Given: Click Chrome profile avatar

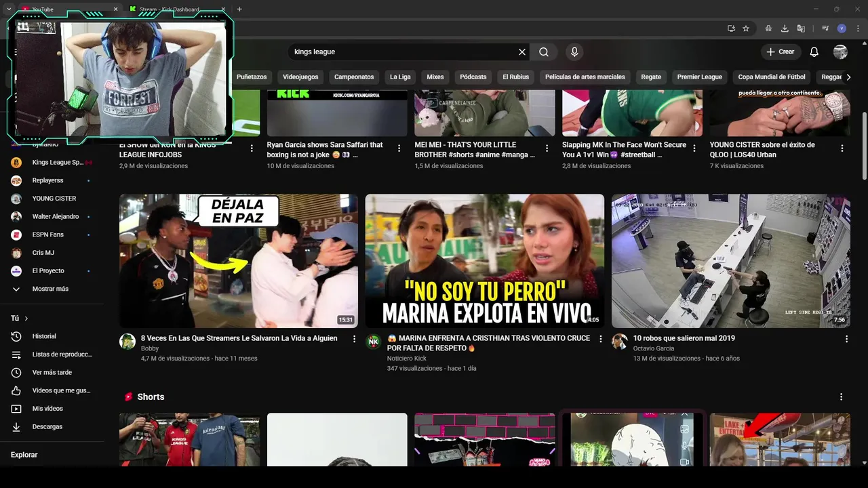Looking at the screenshot, I should pos(842,28).
